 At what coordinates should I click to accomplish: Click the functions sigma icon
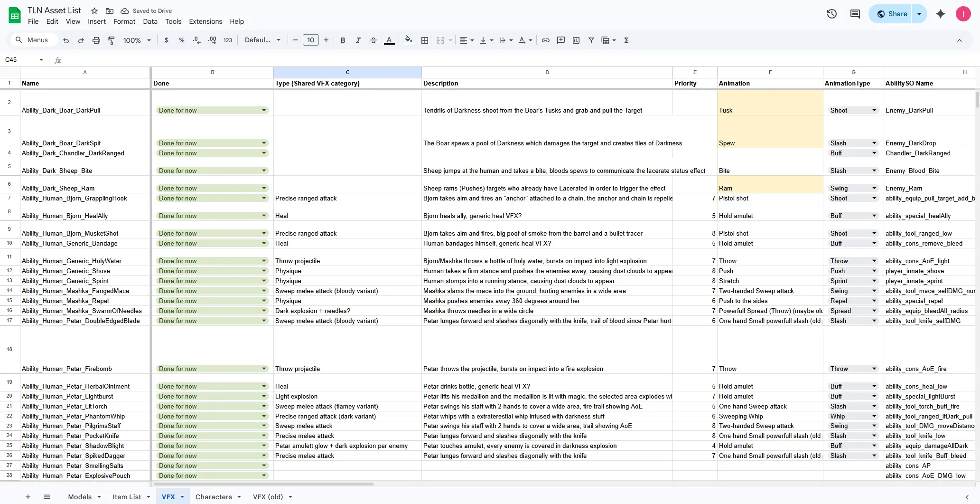pos(626,40)
